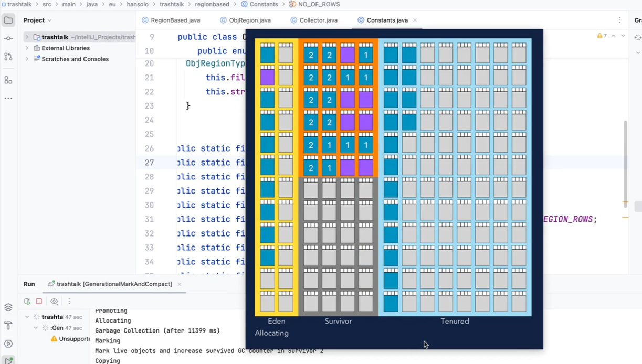Click the src breadcrumb segment
This screenshot has width=642, height=364.
(47, 4)
